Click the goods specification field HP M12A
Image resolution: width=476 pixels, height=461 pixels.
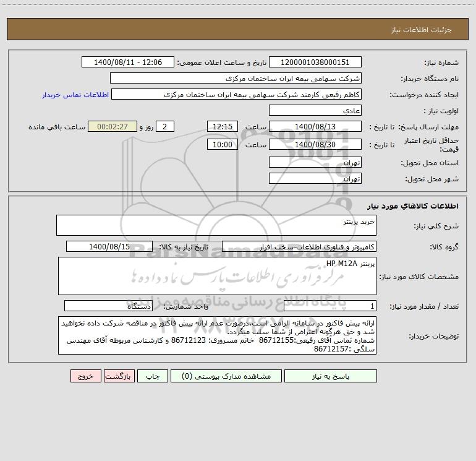coord(217,276)
